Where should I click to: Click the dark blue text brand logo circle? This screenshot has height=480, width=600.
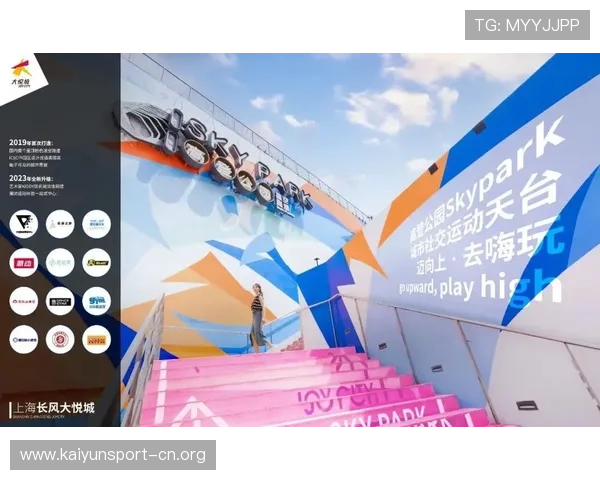24,340
